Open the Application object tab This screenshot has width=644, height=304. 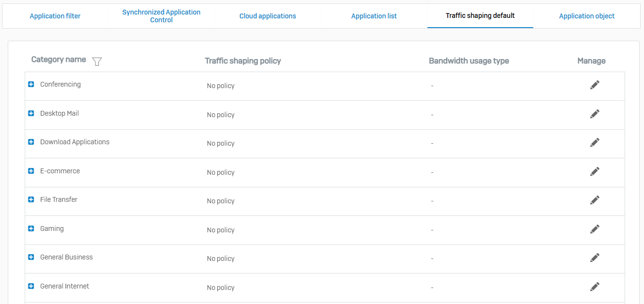pyautogui.click(x=586, y=16)
